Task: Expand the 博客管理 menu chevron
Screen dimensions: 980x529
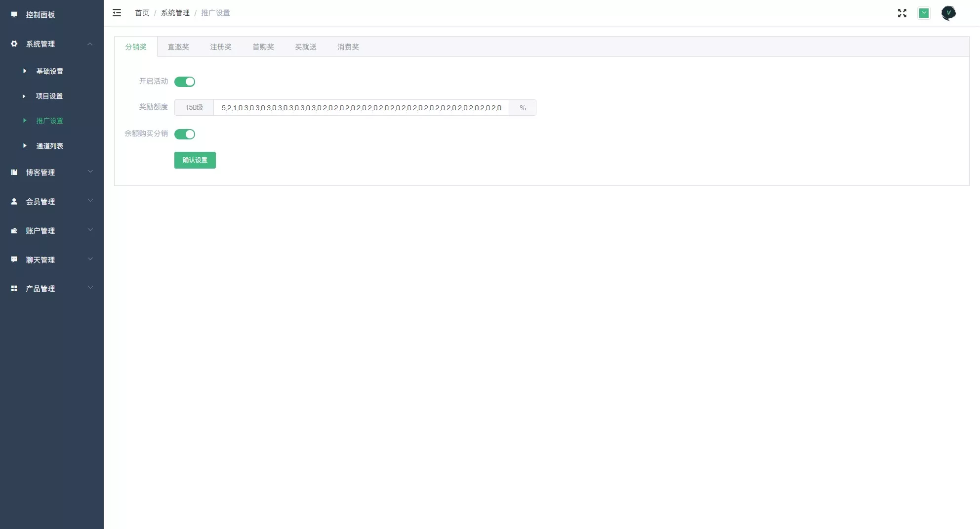Action: click(90, 172)
